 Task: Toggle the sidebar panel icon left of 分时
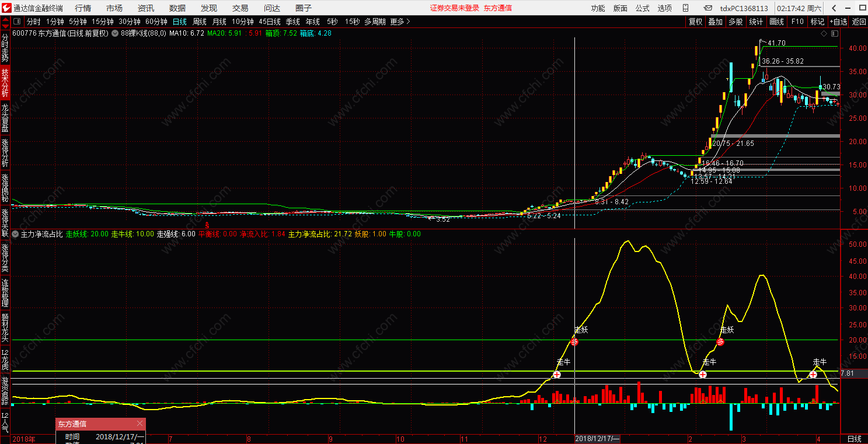pos(16,22)
